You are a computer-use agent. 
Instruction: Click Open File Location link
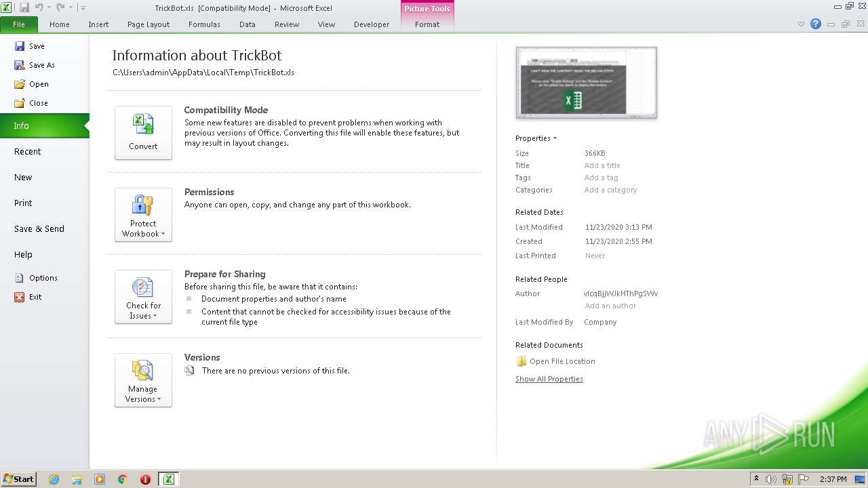pyautogui.click(x=555, y=361)
